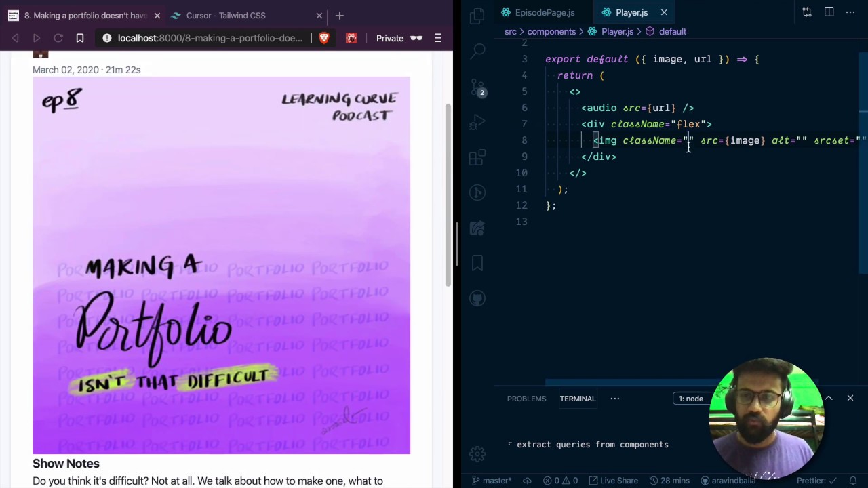Open Source Control with 2 changes
The image size is (868, 488).
click(477, 87)
